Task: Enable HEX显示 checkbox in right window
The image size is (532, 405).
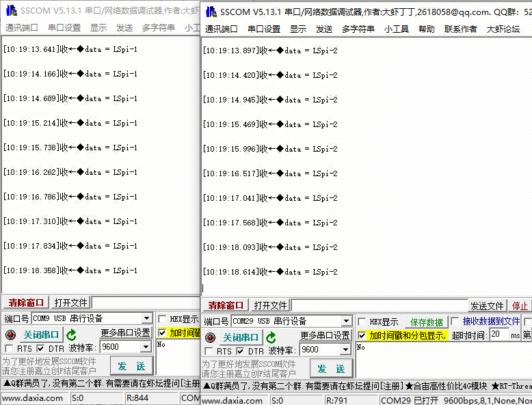Action: point(362,322)
